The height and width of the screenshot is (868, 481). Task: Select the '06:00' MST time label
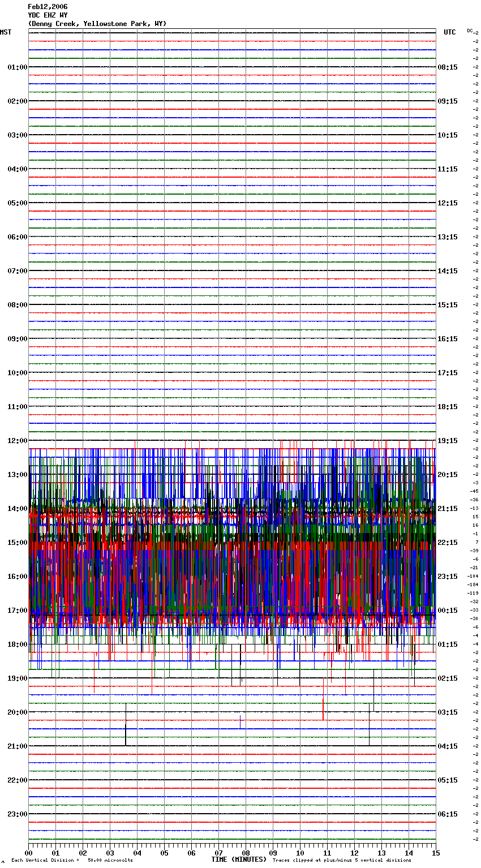17,237
